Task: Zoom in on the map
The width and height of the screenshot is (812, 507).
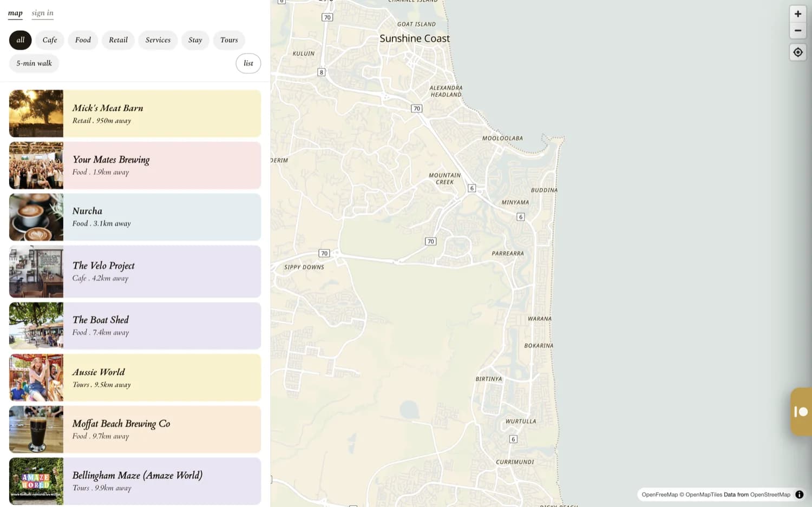Action: 797,14
